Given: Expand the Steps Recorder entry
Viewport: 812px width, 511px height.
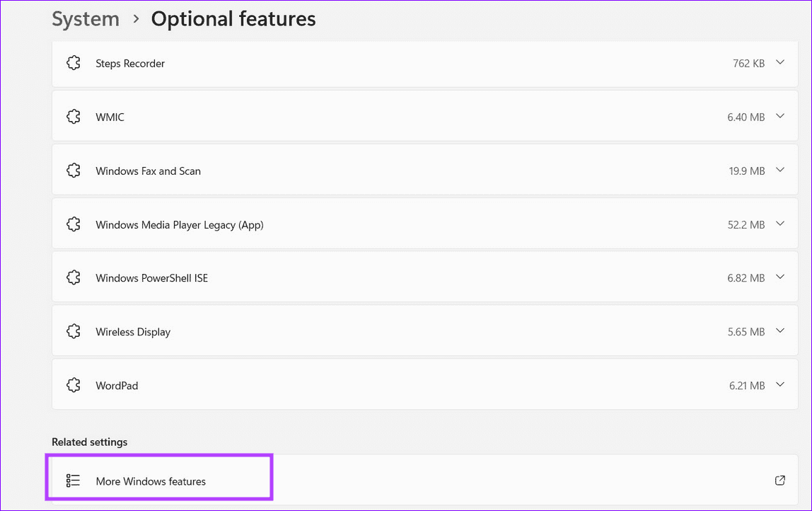Looking at the screenshot, I should pyautogui.click(x=780, y=62).
